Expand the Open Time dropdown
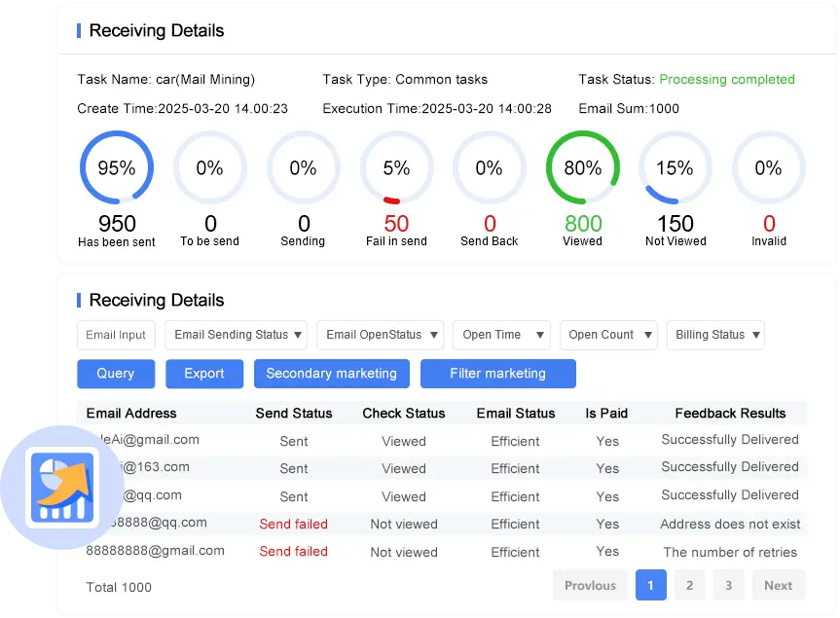This screenshot has height=618, width=840. click(x=501, y=335)
